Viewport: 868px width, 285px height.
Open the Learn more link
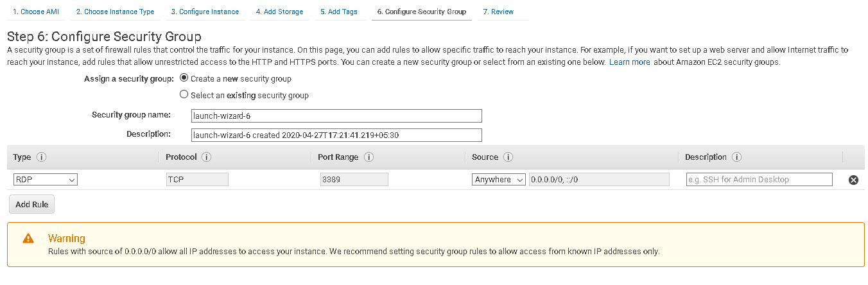629,62
